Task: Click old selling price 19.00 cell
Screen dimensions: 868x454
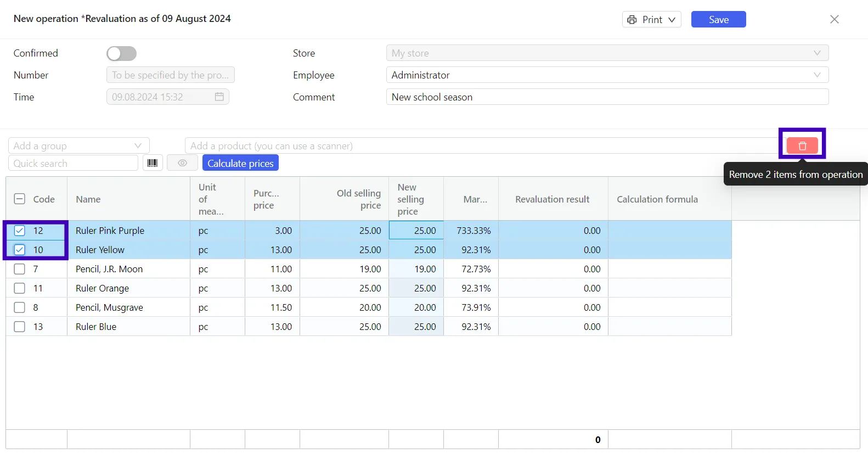Action: point(344,269)
